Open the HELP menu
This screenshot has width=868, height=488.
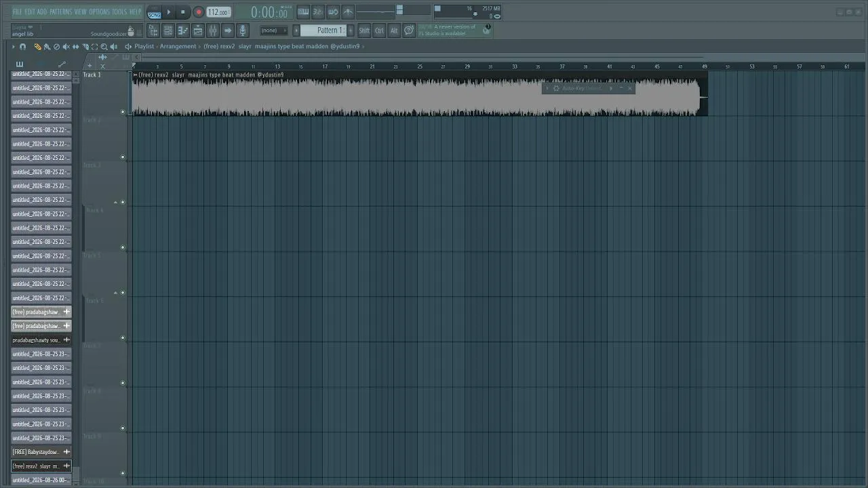(x=136, y=12)
